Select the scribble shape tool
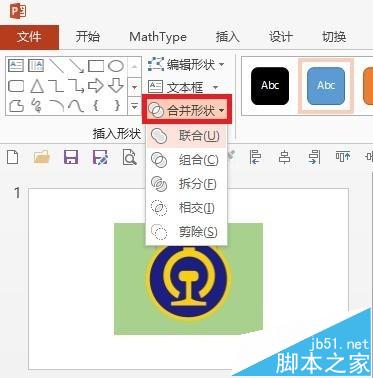Screen dimensions: 373x378 36,106
